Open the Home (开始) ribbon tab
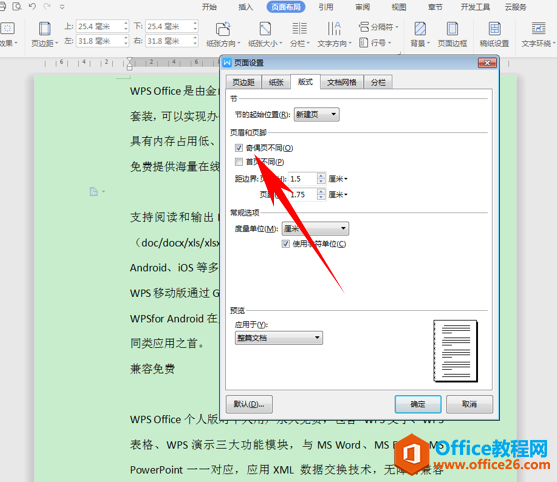 pyautogui.click(x=209, y=7)
